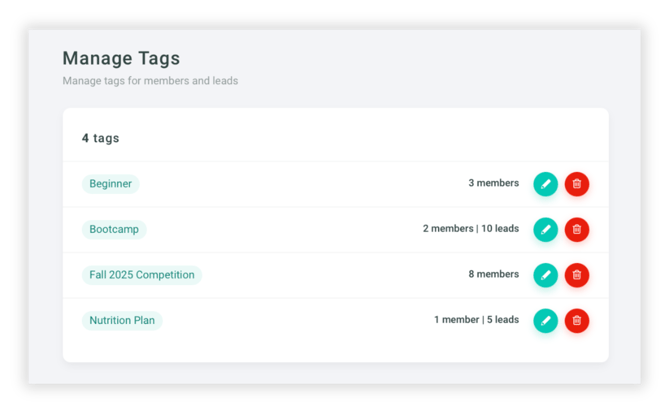Open the edit pencil for Nutrition Plan
670x419 pixels.
[545, 320]
